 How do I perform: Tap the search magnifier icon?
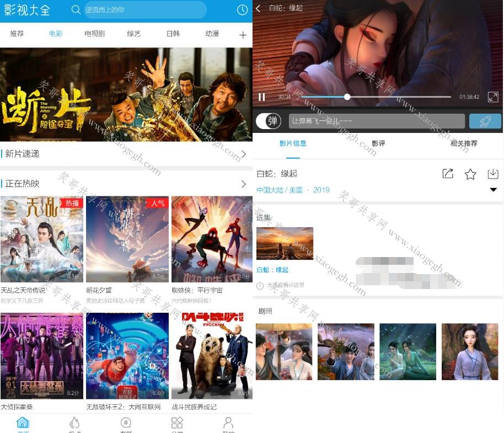tap(76, 9)
